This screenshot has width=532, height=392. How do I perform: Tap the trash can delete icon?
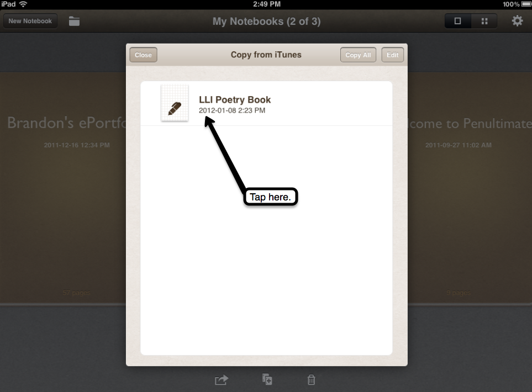point(311,380)
